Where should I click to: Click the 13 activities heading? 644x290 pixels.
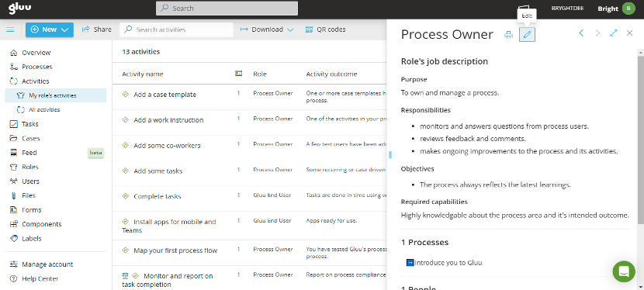[141, 52]
